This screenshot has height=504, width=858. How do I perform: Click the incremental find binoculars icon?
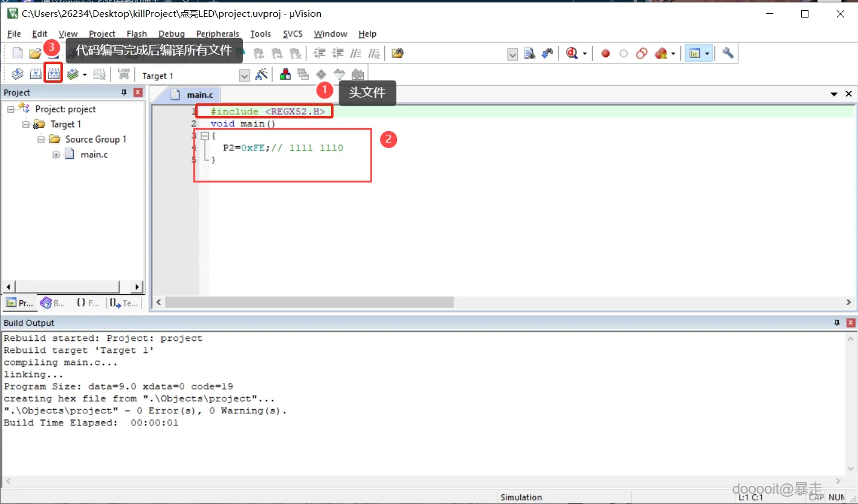click(547, 53)
